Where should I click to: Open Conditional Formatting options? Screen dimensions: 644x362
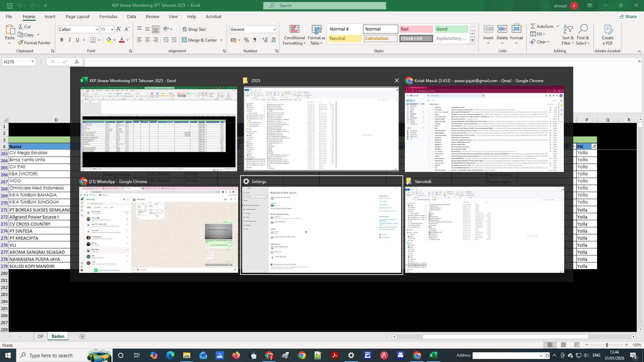click(x=294, y=35)
